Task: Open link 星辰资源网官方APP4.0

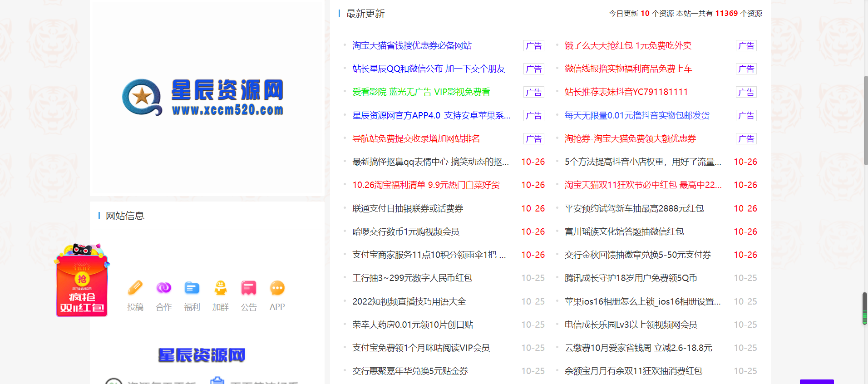Action: pyautogui.click(x=431, y=115)
